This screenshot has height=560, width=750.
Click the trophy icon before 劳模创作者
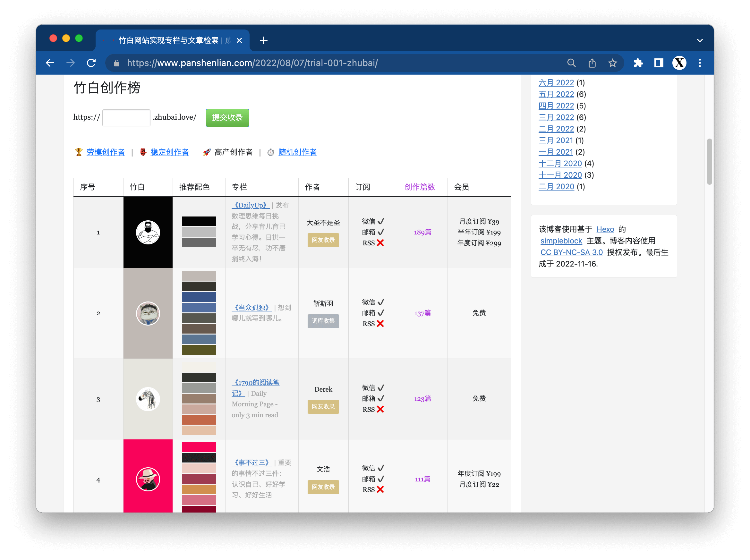point(79,152)
